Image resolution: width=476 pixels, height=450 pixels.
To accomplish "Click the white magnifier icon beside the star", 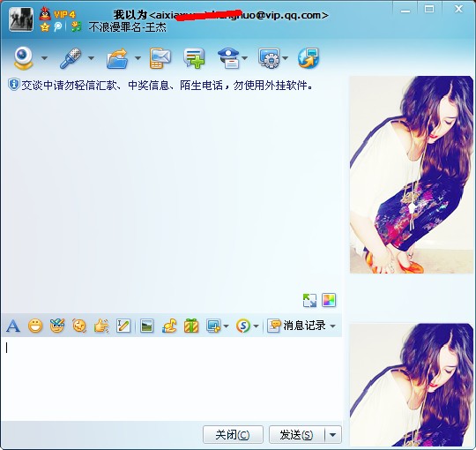I will click(57, 27).
